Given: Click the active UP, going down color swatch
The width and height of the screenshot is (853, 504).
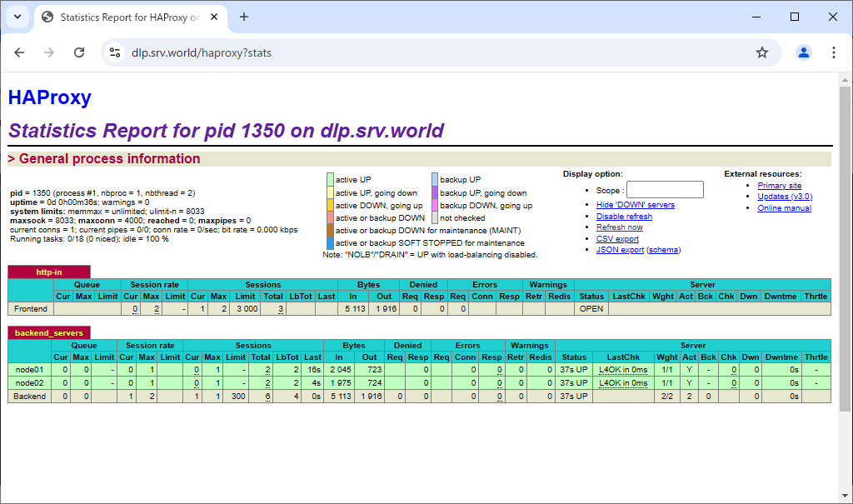Looking at the screenshot, I should coord(330,192).
